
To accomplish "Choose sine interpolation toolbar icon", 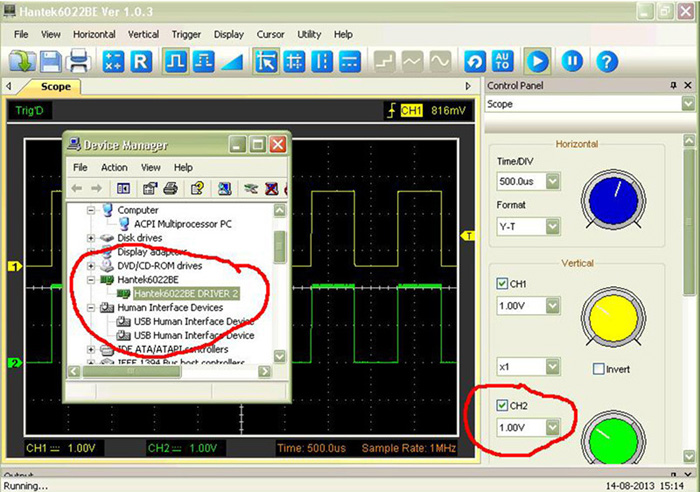I will coord(440,61).
